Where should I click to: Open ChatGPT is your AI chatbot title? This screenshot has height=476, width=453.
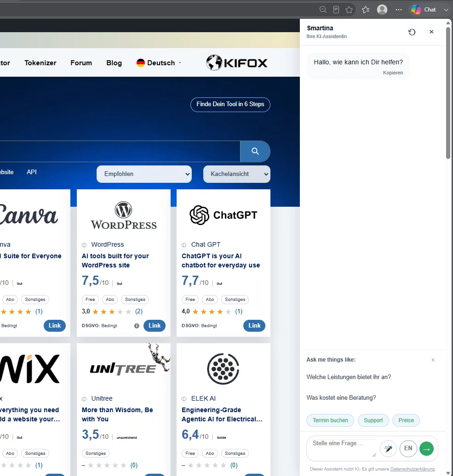[x=221, y=261]
